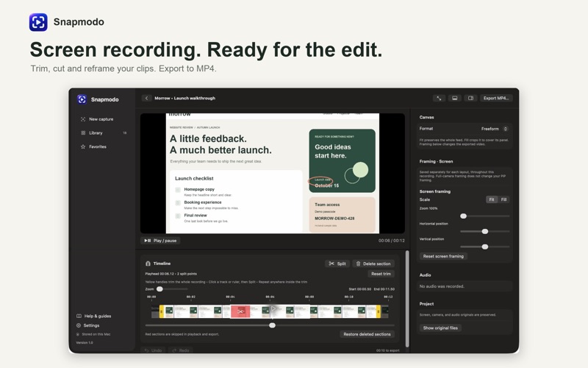Click the playhead triangle on the timeline track

pos(273,308)
